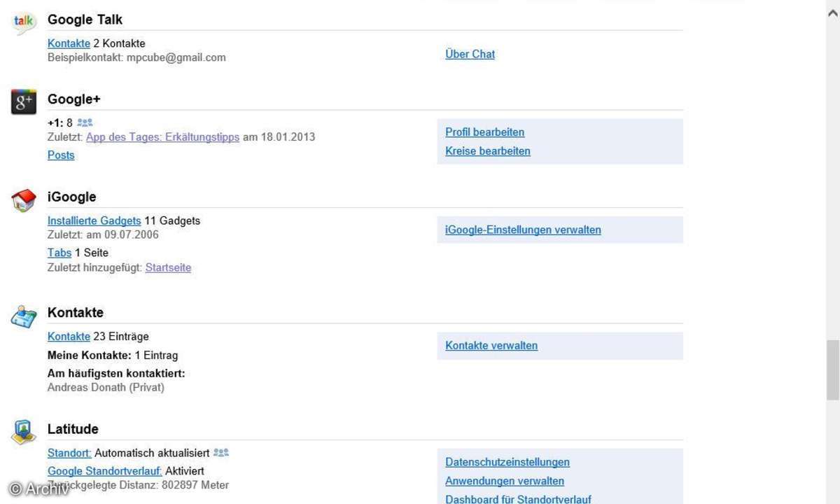Open the Über Chat link

point(470,54)
